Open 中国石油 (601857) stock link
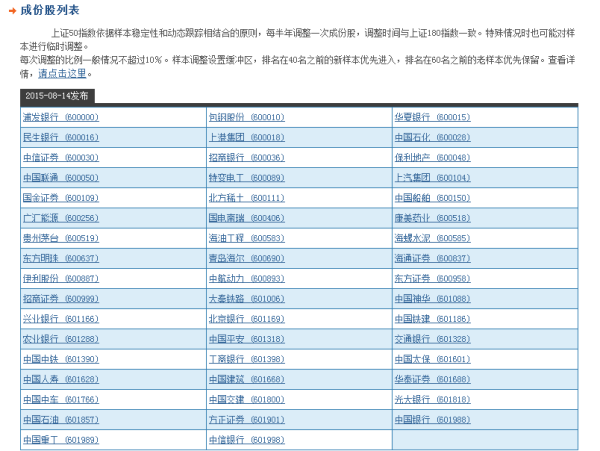This screenshot has height=451, width=600. pyautogui.click(x=60, y=420)
